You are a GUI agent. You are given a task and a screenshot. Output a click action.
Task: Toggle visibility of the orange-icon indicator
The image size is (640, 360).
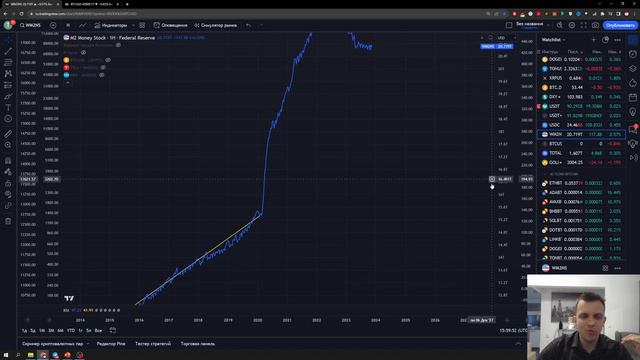click(x=108, y=60)
